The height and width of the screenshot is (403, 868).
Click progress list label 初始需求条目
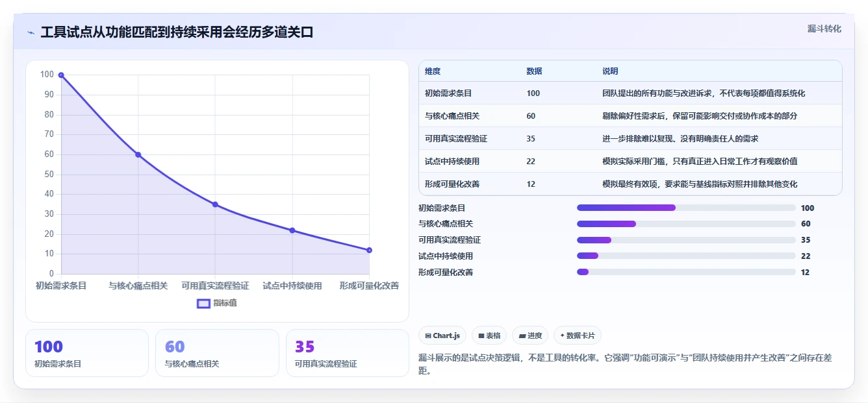(442, 208)
